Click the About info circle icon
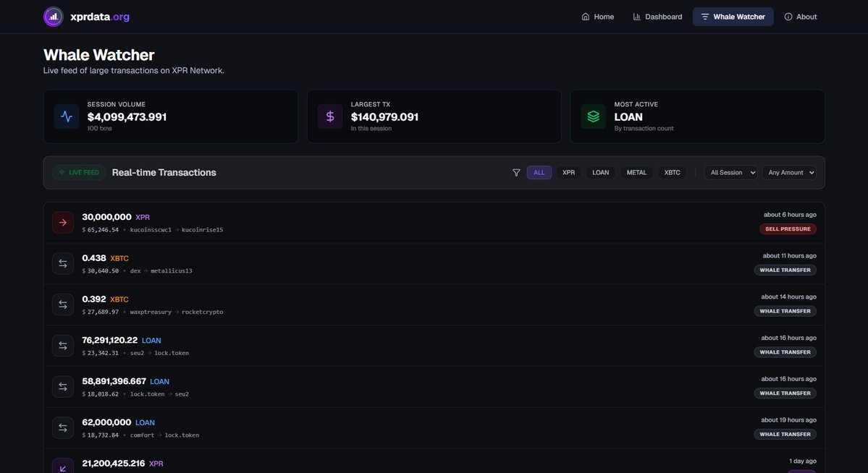Screen dimensions: 868x473 (788, 17)
